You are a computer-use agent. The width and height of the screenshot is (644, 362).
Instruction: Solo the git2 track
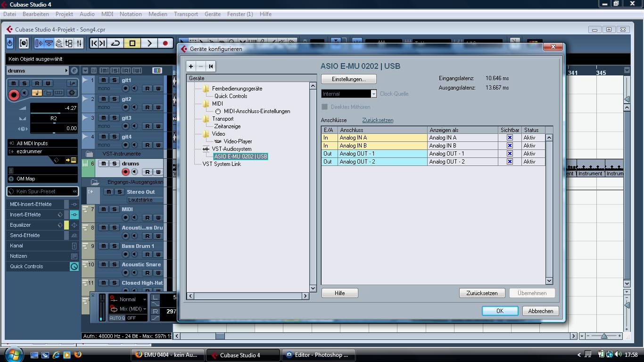(x=115, y=99)
